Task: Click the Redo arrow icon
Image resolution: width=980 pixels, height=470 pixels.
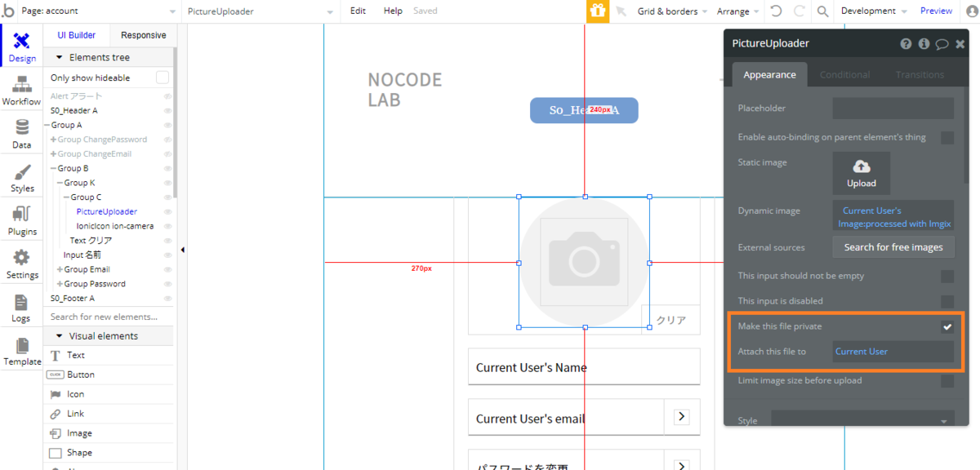Action: pyautogui.click(x=800, y=11)
